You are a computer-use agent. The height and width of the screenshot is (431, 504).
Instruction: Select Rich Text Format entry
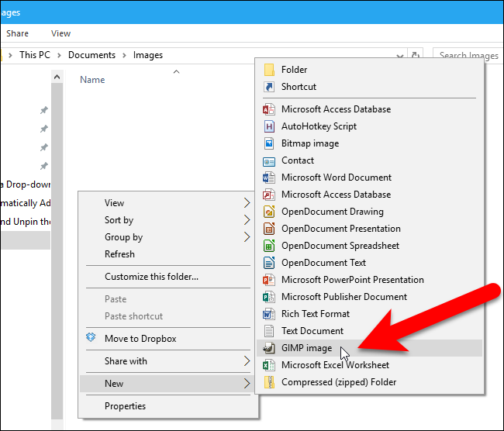369,314
